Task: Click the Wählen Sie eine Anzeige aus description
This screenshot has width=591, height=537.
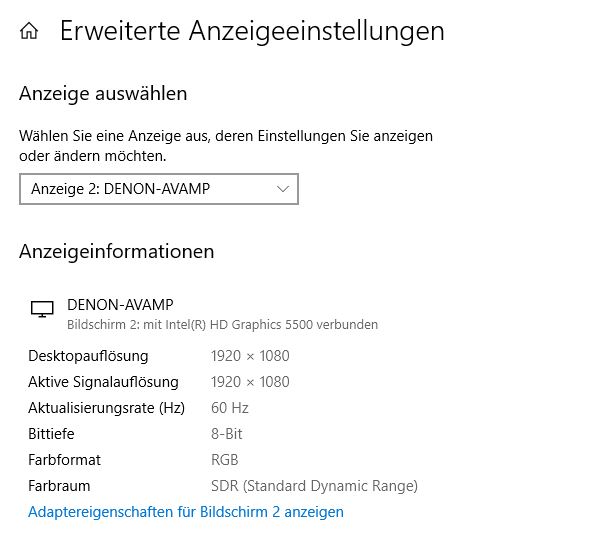Action: [x=226, y=146]
